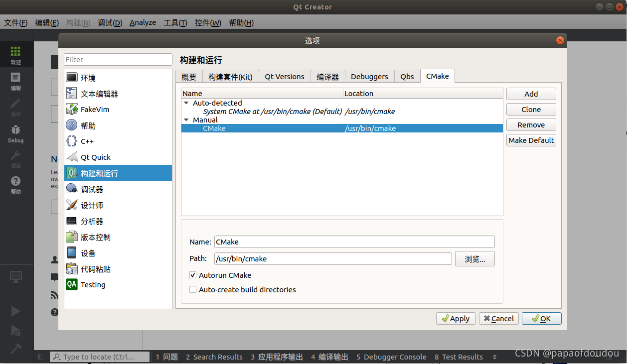Select System CMake at /usr/bin/cmake row
The width and height of the screenshot is (627, 364).
click(x=342, y=112)
